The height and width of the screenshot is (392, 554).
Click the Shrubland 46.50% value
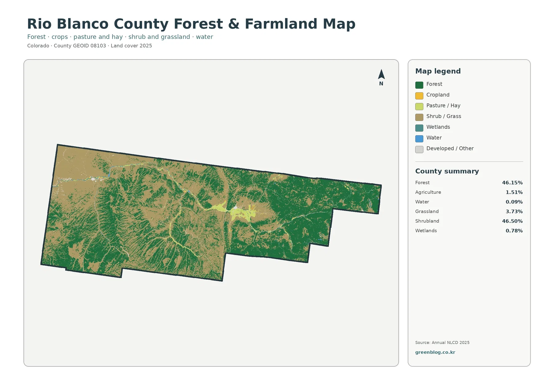tap(512, 221)
